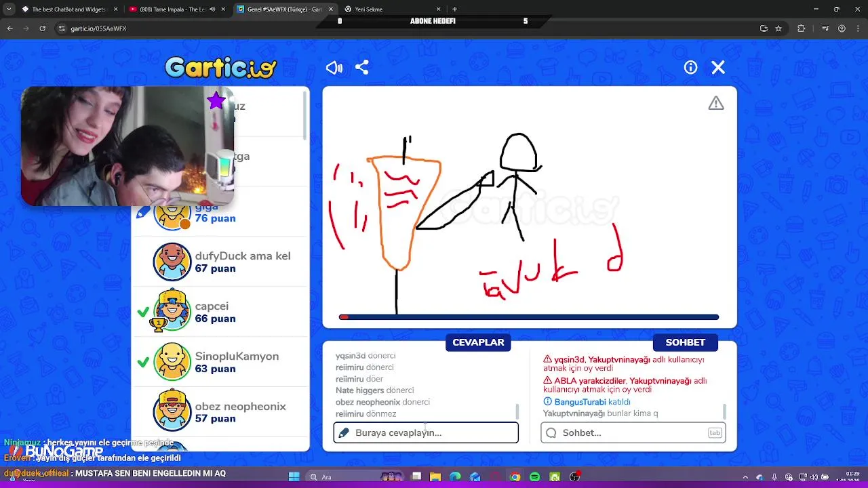The width and height of the screenshot is (868, 488).
Task: Mute the Gartic game sound speaker icon
Action: pos(334,67)
